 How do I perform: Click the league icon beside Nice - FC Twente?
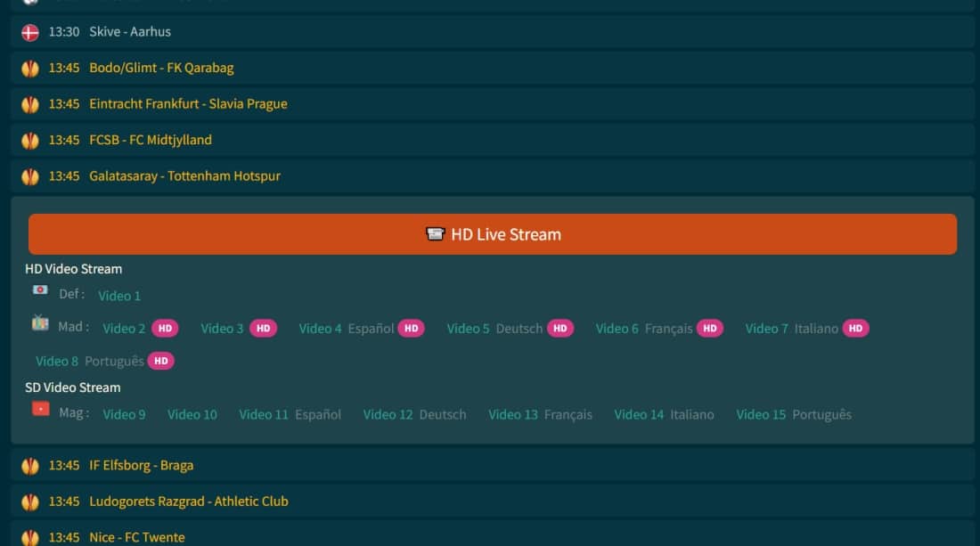(x=30, y=538)
